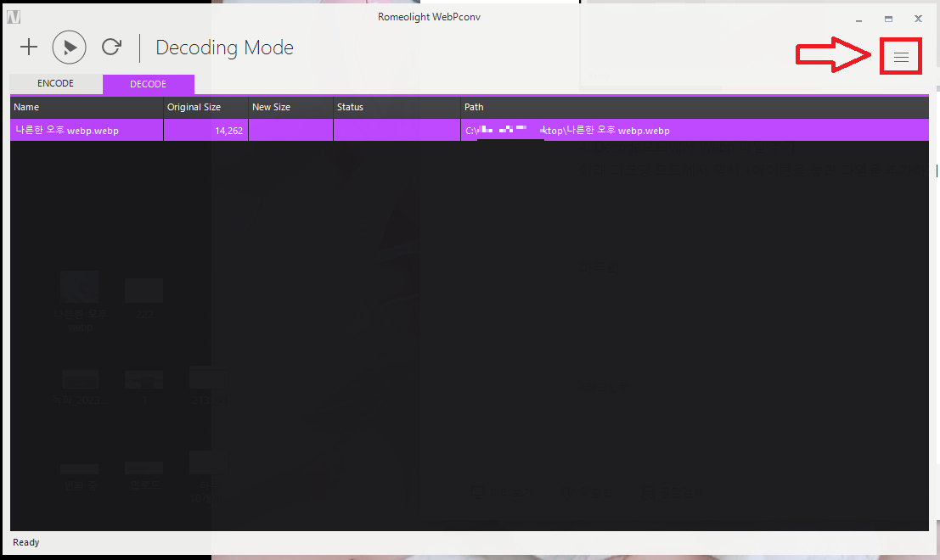Image resolution: width=940 pixels, height=560 pixels.
Task: Click the Status column header
Action: 397,107
